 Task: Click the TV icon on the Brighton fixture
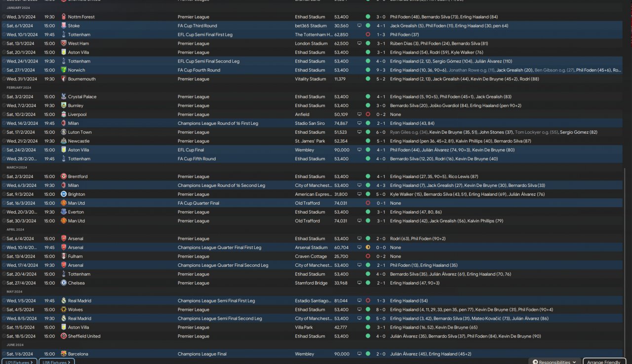[359, 194]
